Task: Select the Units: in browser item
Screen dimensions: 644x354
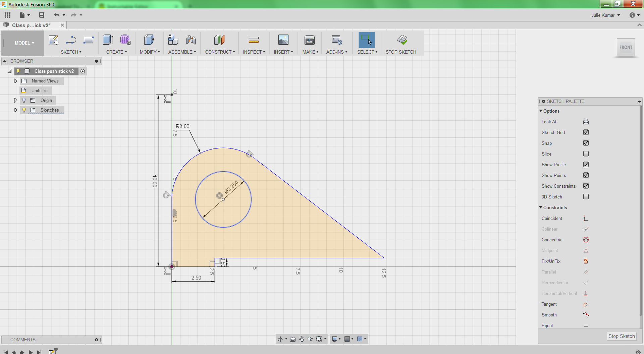Action: (36, 91)
